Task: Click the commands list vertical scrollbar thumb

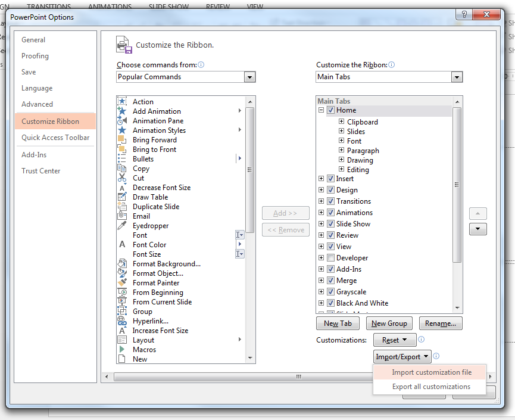Action: point(249,170)
